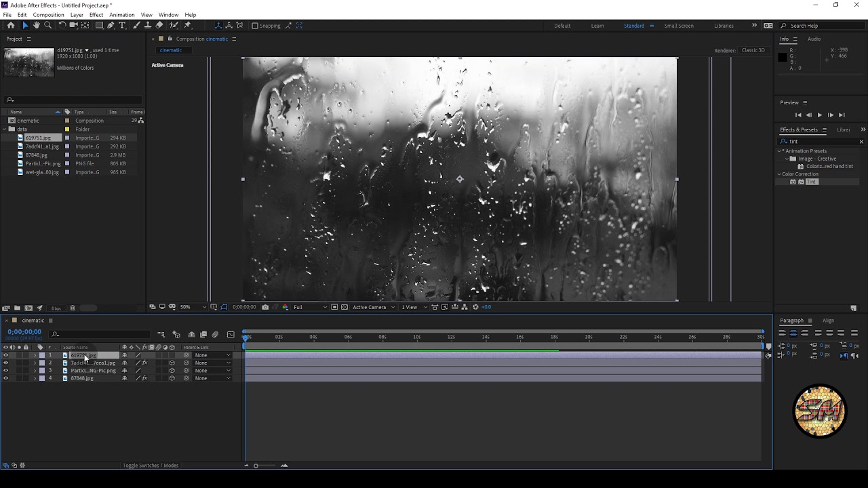
Task: Select the Pen tool
Action: tap(111, 26)
